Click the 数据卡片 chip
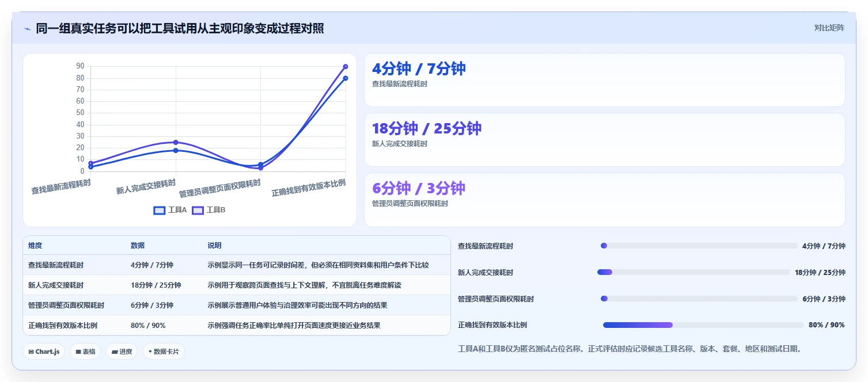Screen dimensions: 868x382 [x=164, y=352]
